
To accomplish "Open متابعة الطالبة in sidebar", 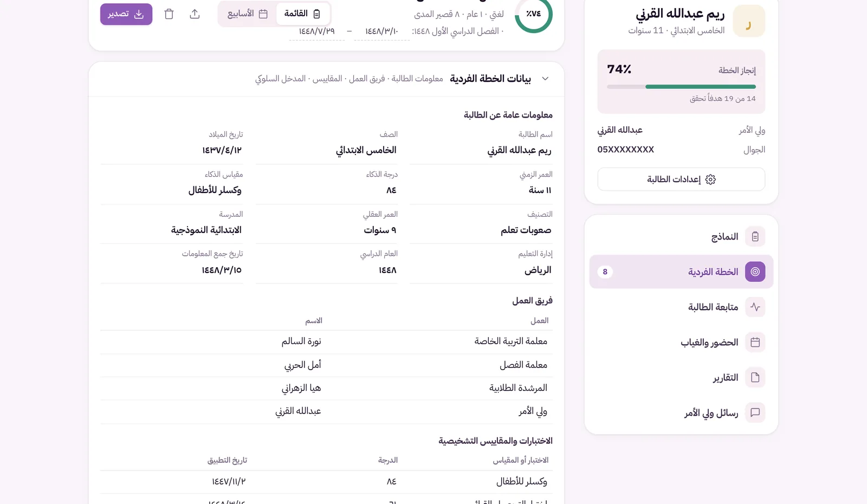I will pyautogui.click(x=681, y=307).
